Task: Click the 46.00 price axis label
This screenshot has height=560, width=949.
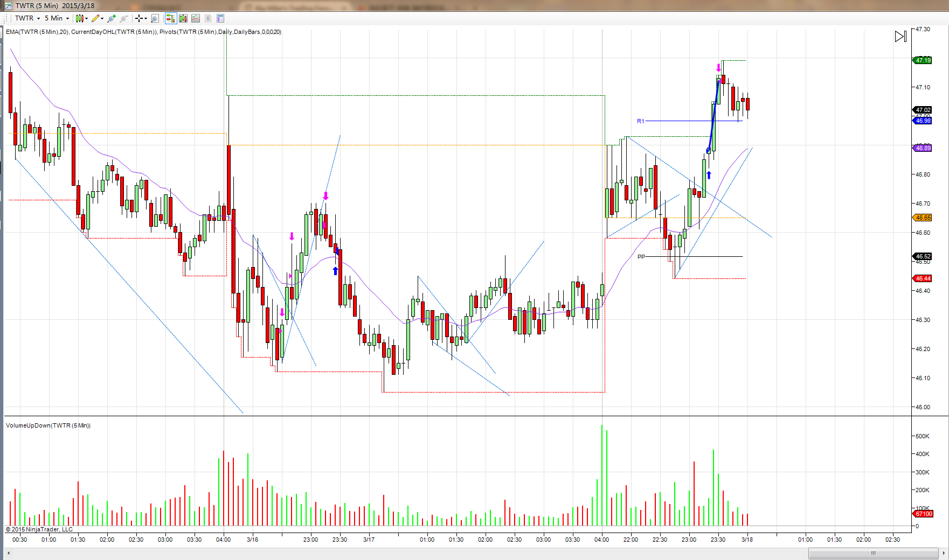Action: (923, 407)
